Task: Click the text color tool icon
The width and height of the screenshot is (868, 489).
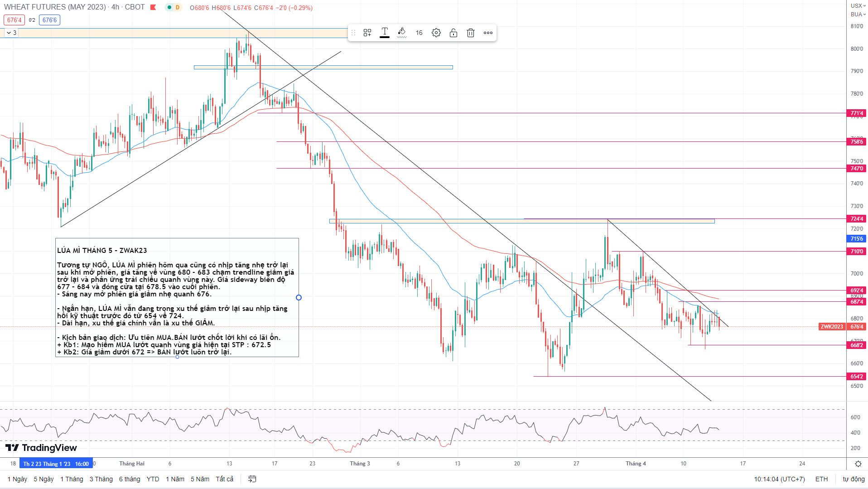Action: (384, 32)
